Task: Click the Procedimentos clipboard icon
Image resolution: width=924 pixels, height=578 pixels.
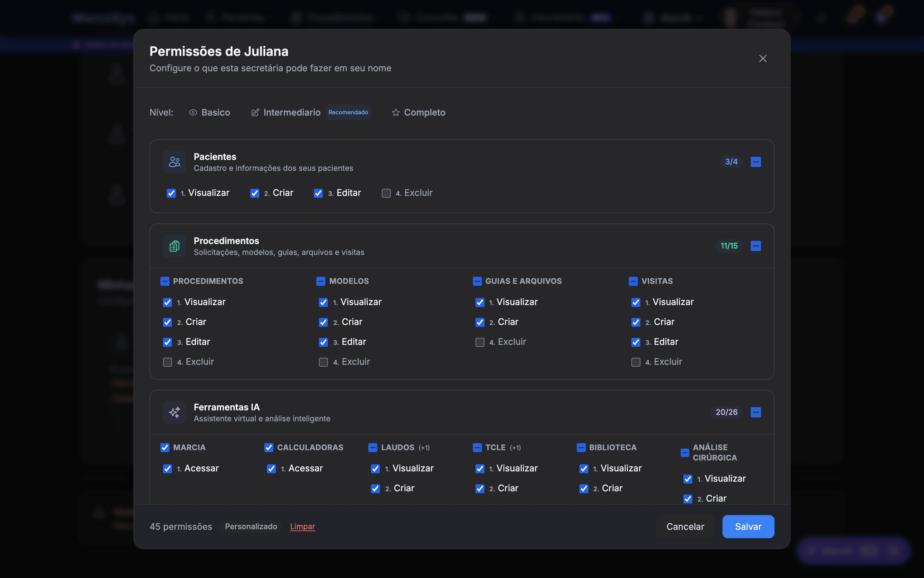Action: coord(175,246)
